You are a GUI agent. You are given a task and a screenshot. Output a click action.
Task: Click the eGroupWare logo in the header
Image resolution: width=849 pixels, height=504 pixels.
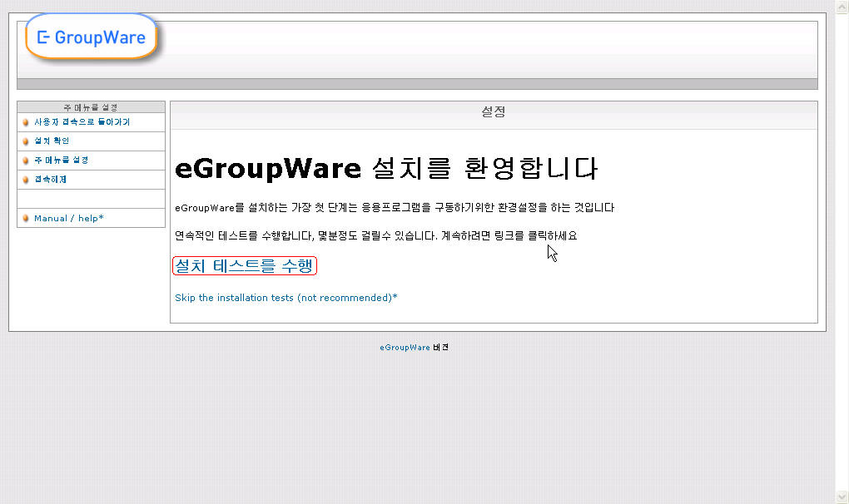pyautogui.click(x=91, y=37)
